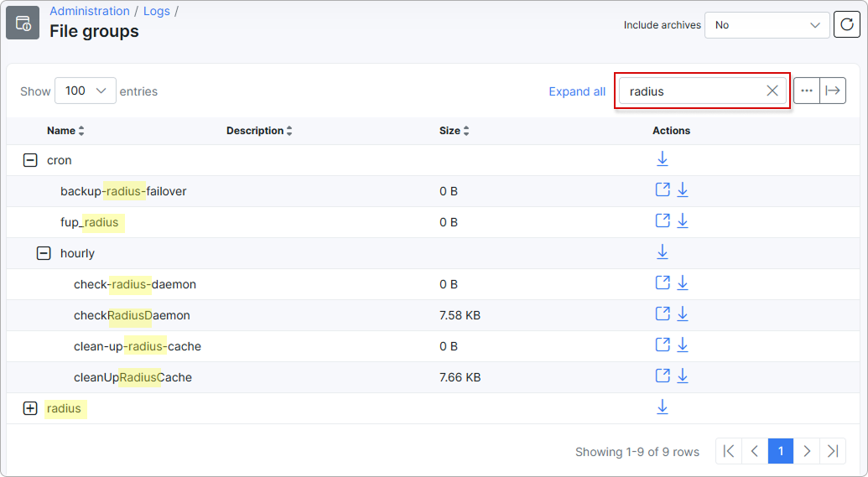Image resolution: width=868 pixels, height=477 pixels.
Task: Click the Showing 1-9 of 9 rows text
Action: tap(637, 452)
